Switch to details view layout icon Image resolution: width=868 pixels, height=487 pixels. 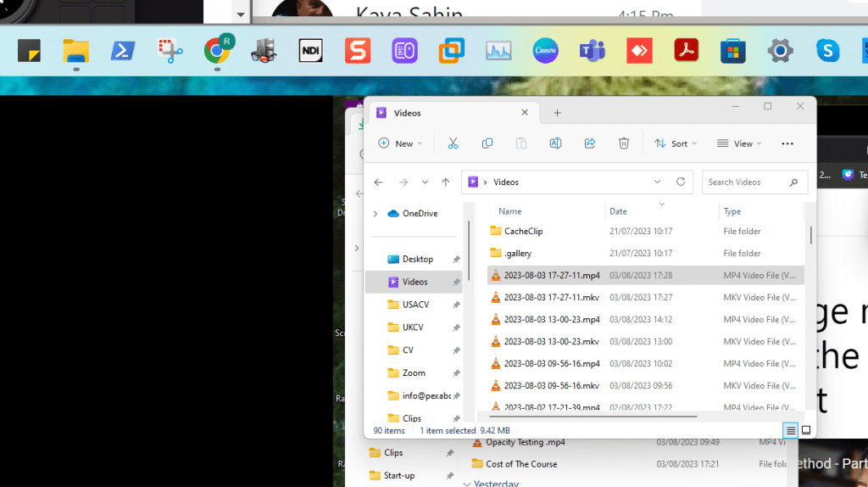pos(791,430)
